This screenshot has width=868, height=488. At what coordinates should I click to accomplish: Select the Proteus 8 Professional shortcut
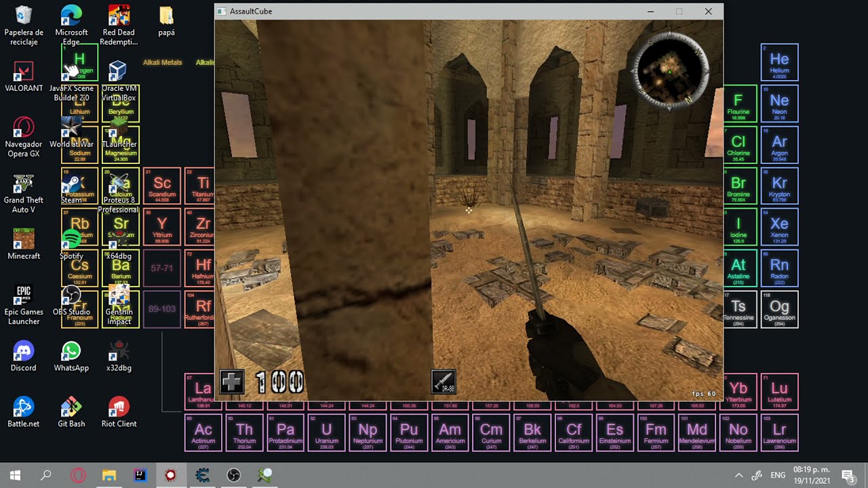point(119,194)
